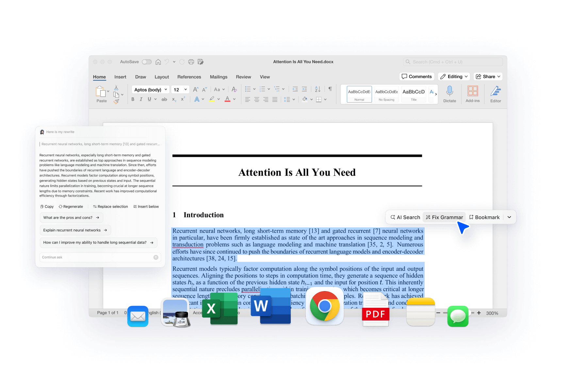Image resolution: width=588 pixels, height=366 pixels.
Task: Apply superscript formatting
Action: [183, 99]
